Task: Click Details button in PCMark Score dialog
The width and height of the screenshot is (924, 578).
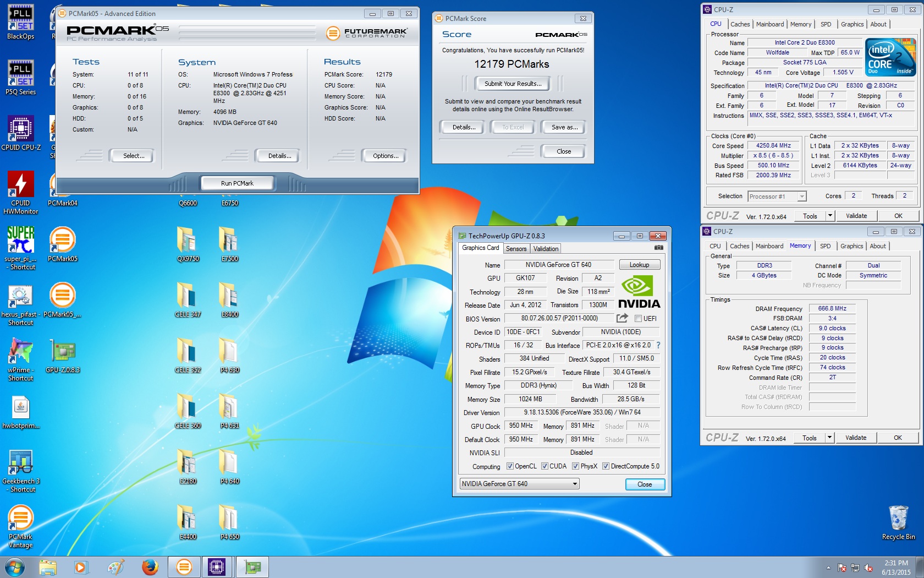Action: [x=464, y=127]
